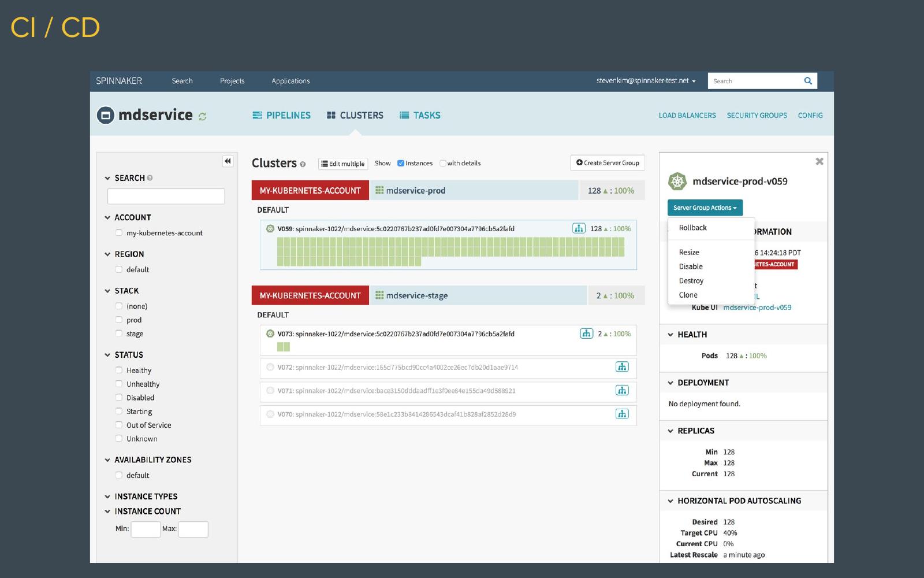Click help icon next to Clusters heading
Viewport: 924px width, 578px height.
(303, 164)
